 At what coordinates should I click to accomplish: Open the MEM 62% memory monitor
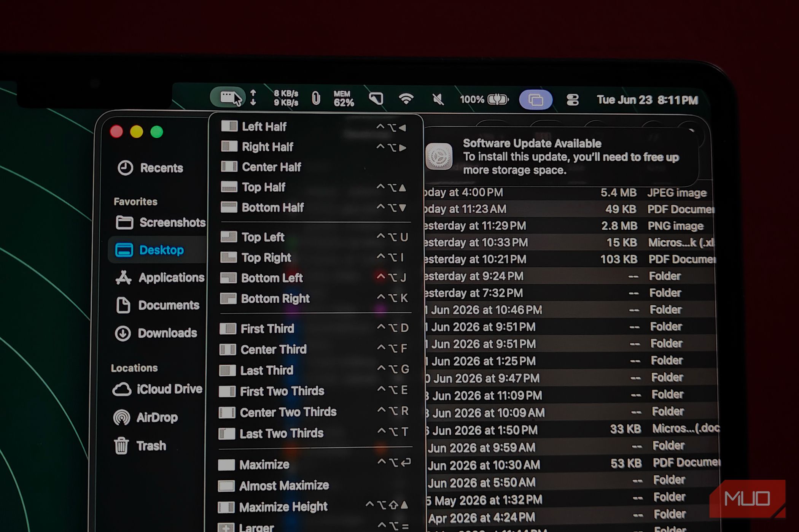pos(343,98)
